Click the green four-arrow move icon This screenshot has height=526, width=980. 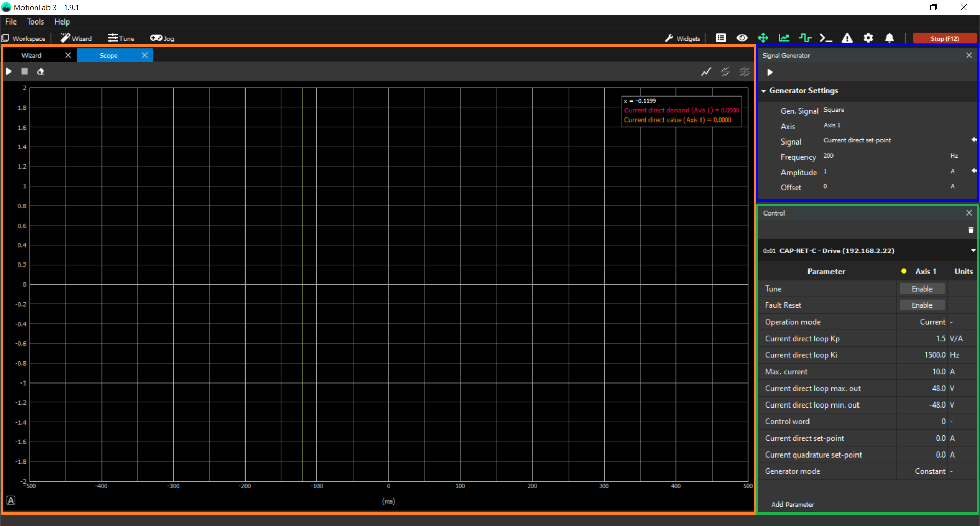click(x=763, y=38)
